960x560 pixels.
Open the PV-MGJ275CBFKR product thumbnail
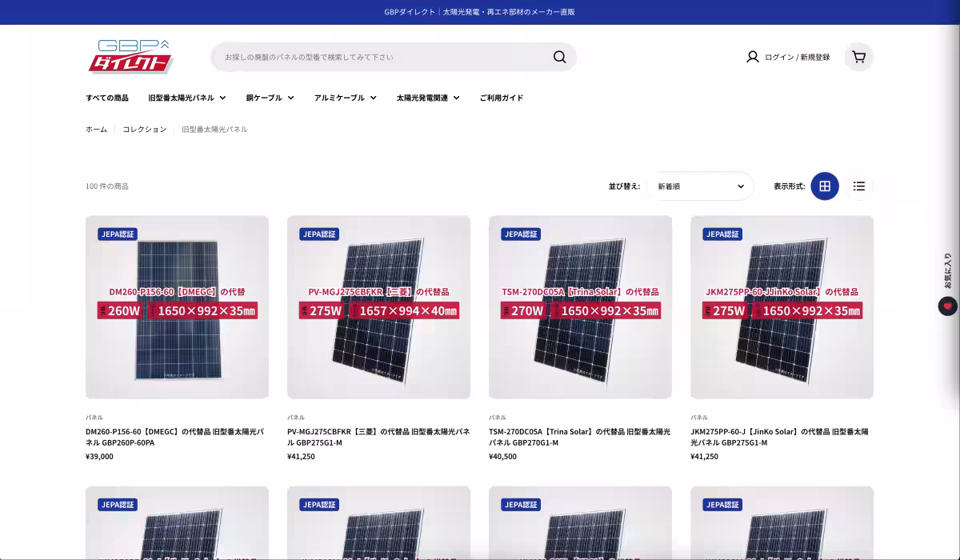(378, 307)
